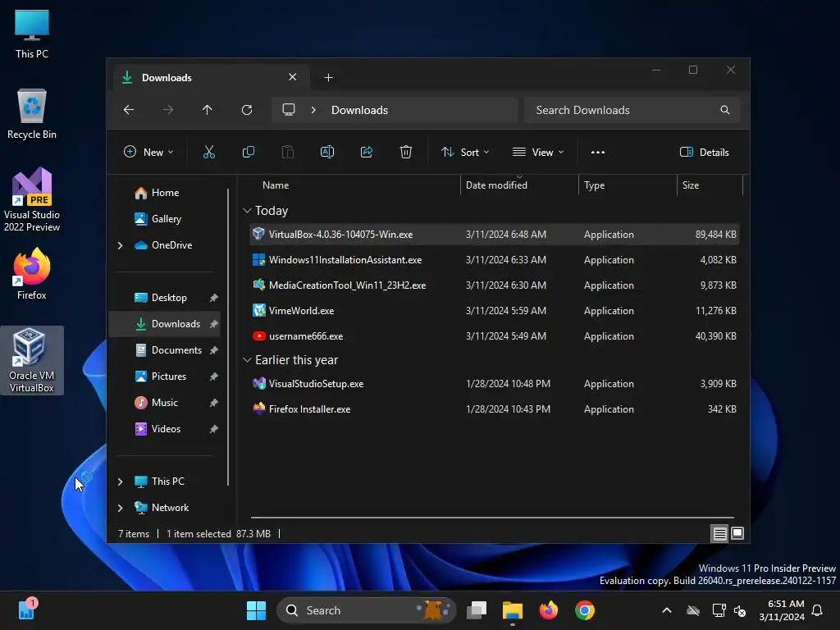Collapse the Earlier this year group
Viewport: 840px width, 630px height.
coord(247,360)
